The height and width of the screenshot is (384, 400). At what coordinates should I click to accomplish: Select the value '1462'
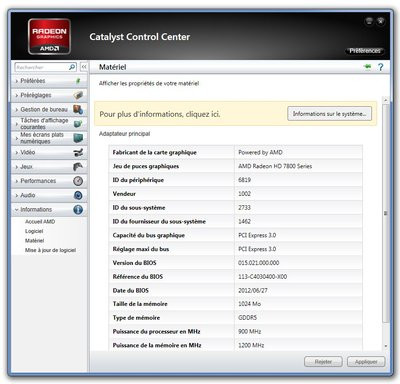pyautogui.click(x=244, y=221)
